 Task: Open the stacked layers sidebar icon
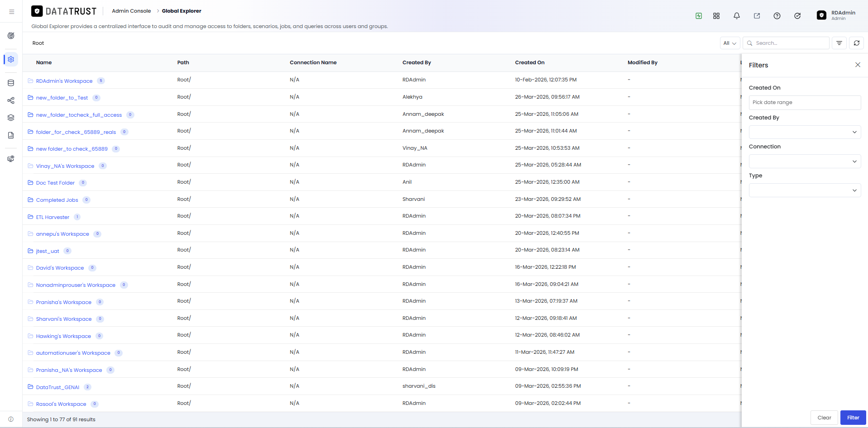tap(11, 118)
